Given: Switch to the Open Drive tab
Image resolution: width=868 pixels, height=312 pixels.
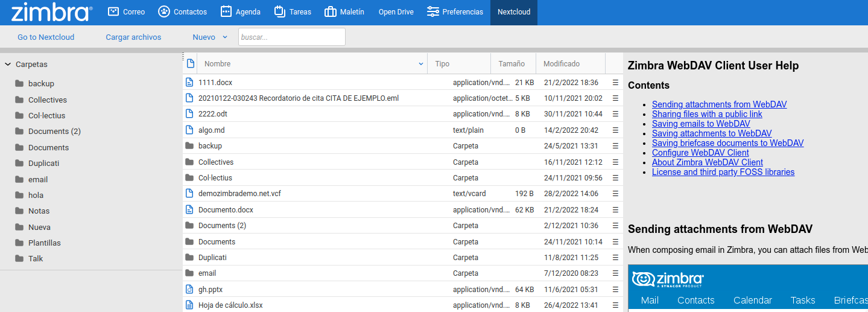Looking at the screenshot, I should pos(396,11).
